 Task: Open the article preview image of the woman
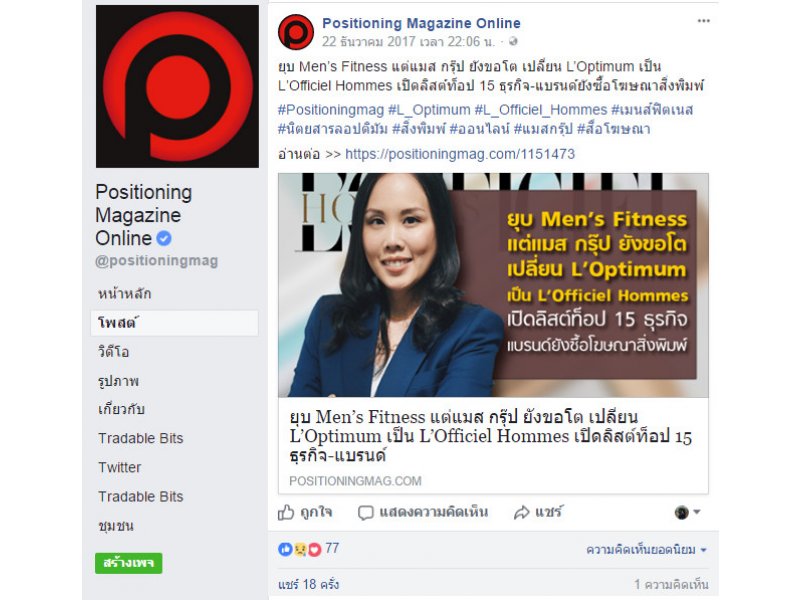point(493,285)
